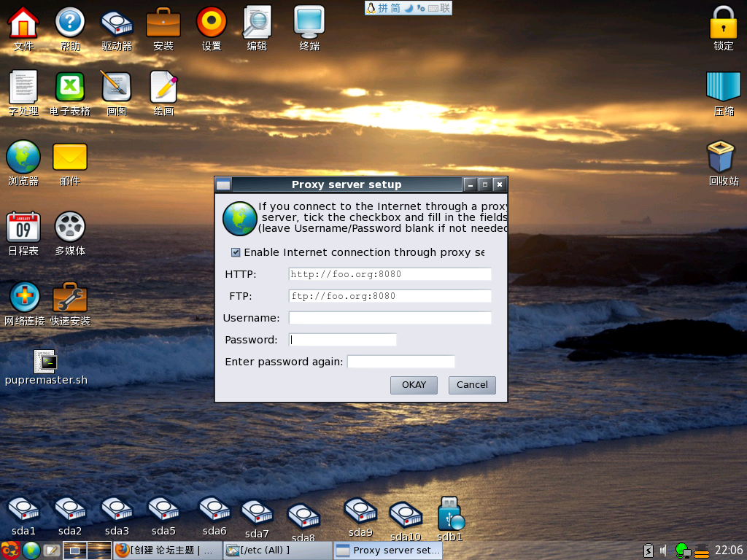Image resolution: width=747 pixels, height=560 pixels.
Task: Click the battery tray icon
Action: [x=649, y=551]
